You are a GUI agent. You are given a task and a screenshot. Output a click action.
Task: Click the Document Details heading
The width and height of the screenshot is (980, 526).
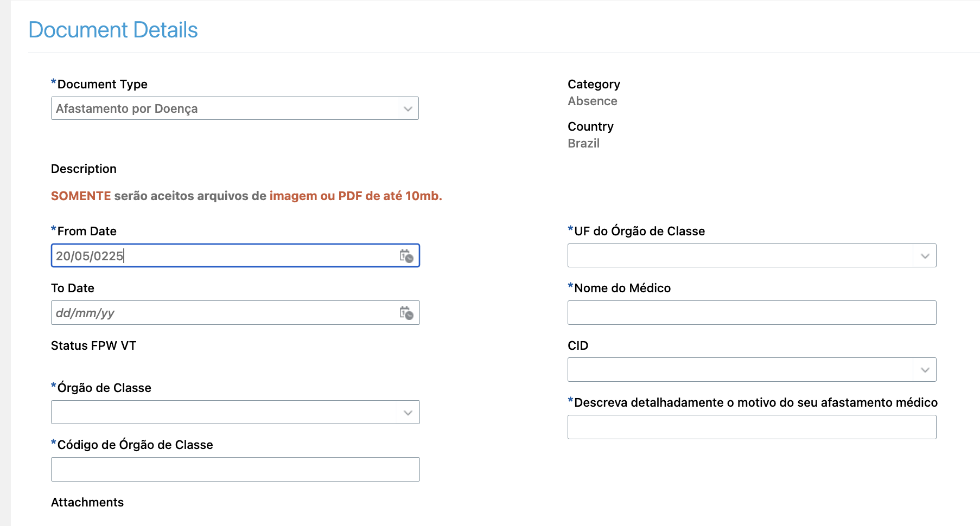(x=113, y=30)
